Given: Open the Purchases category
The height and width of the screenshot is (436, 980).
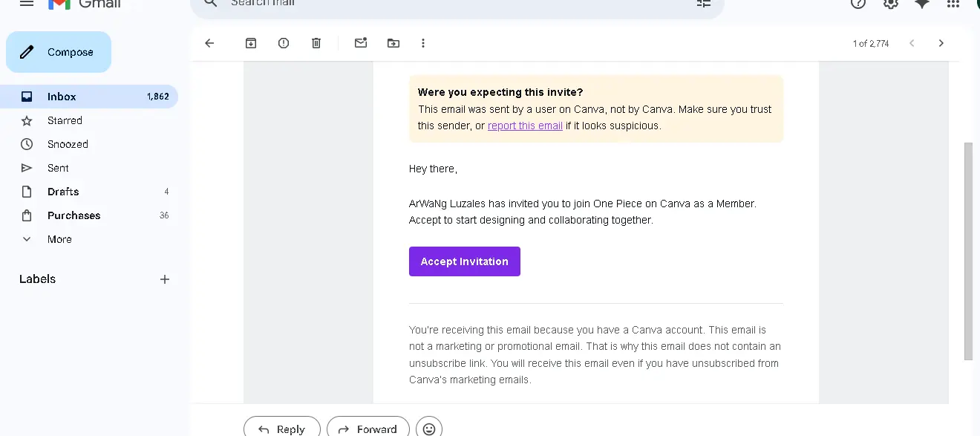Looking at the screenshot, I should tap(89, 215).
